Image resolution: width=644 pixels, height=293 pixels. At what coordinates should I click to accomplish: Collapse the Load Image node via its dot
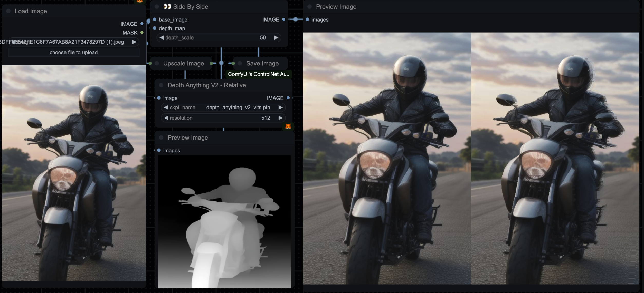[8, 11]
